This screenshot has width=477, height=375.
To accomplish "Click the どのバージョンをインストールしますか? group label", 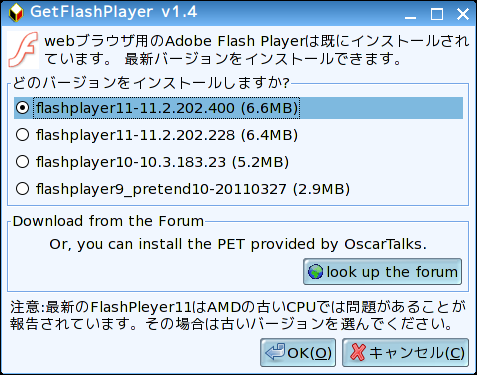I will click(x=151, y=83).
